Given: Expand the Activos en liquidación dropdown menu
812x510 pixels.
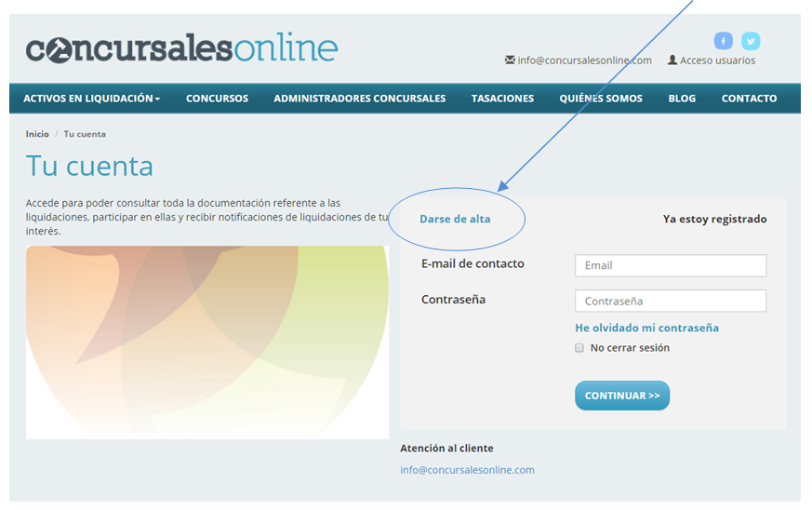Looking at the screenshot, I should click(x=92, y=99).
